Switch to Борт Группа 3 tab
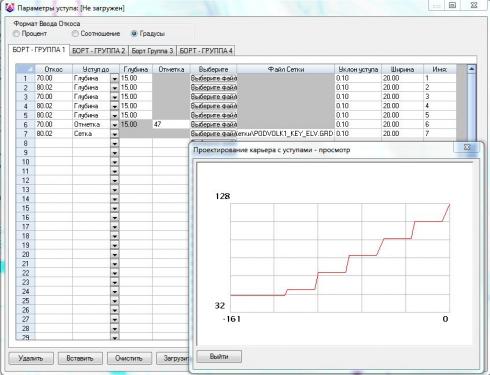 152,51
